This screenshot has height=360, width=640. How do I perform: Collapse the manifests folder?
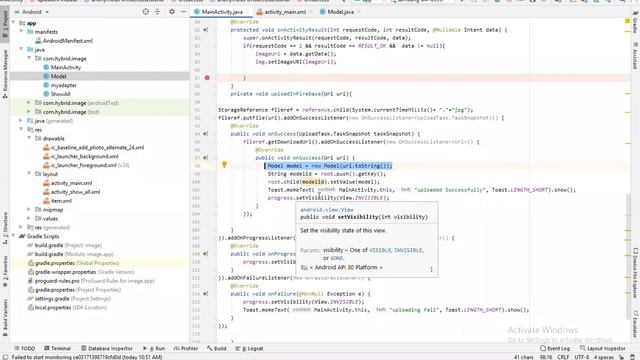point(21,32)
